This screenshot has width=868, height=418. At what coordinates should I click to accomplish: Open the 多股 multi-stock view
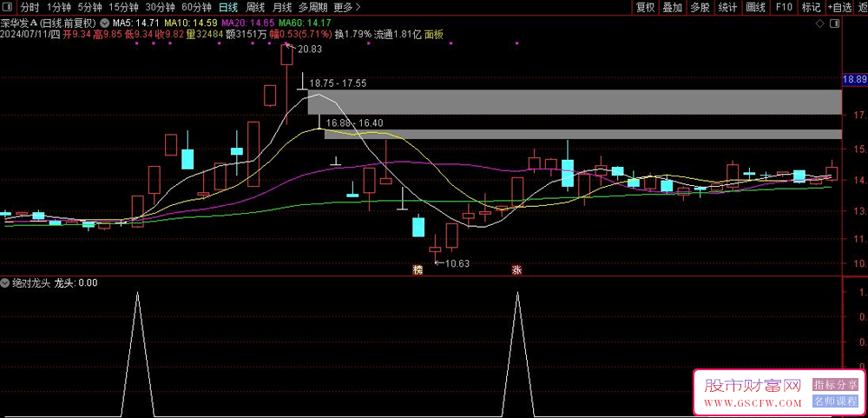[x=700, y=7]
